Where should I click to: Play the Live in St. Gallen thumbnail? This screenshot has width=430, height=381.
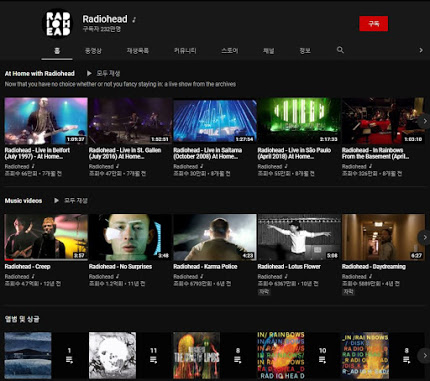point(130,121)
